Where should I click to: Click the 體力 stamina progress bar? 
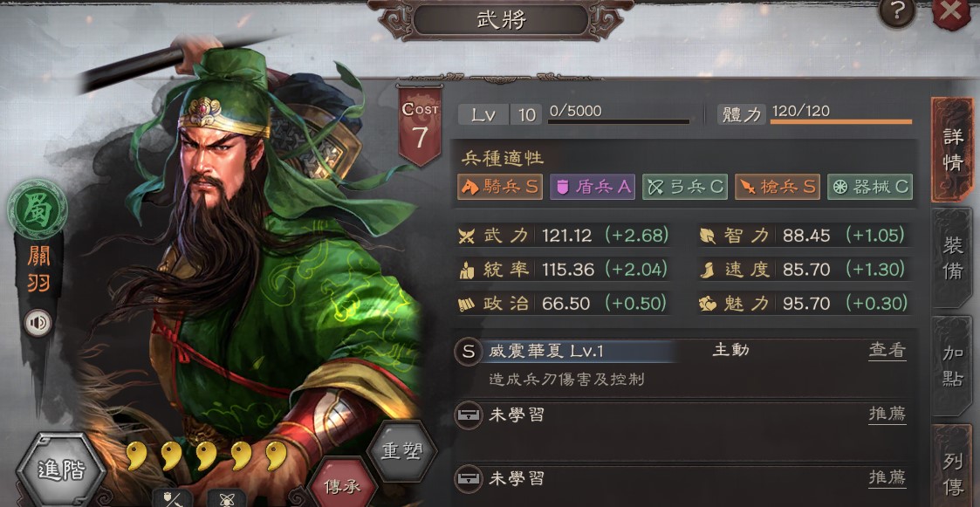click(x=840, y=121)
